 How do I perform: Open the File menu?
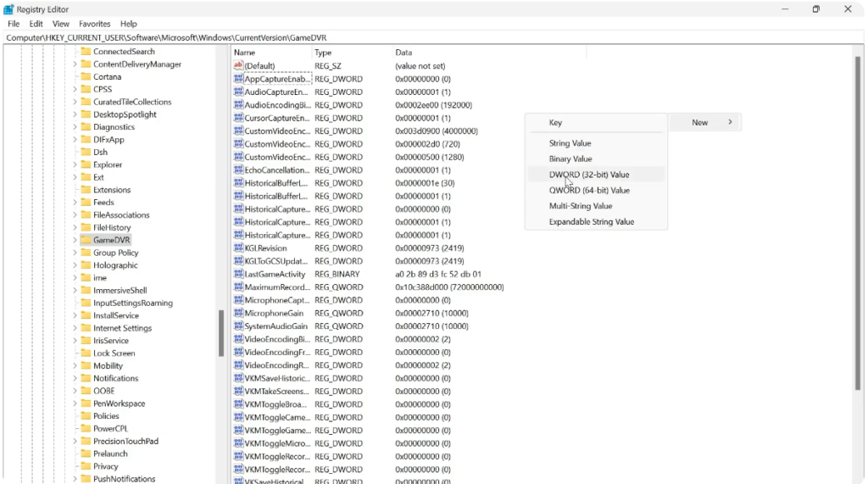coord(14,24)
